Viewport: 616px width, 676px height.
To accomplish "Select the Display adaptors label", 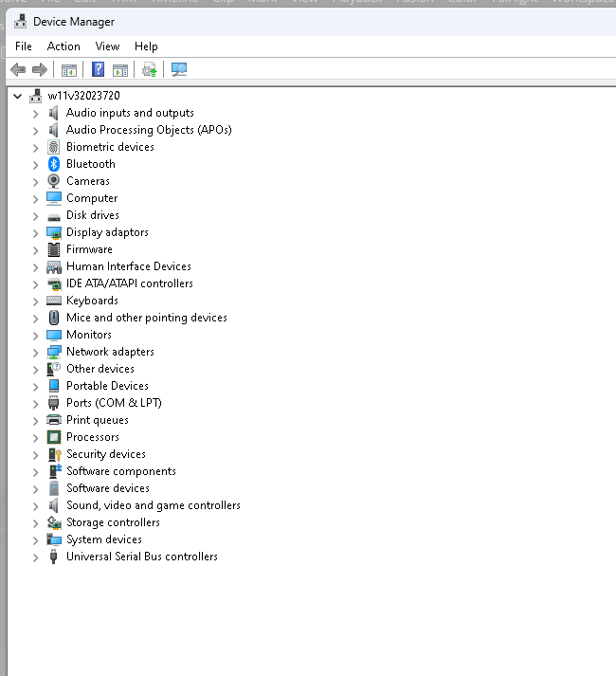I will click(107, 232).
